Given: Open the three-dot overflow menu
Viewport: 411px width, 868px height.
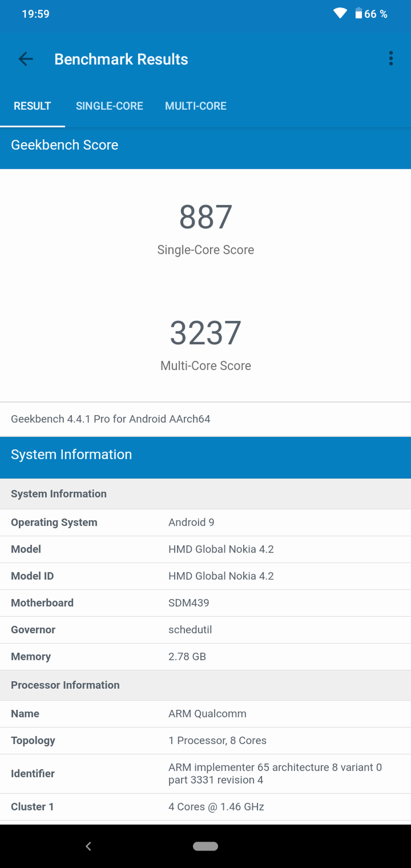Looking at the screenshot, I should pos(391,59).
